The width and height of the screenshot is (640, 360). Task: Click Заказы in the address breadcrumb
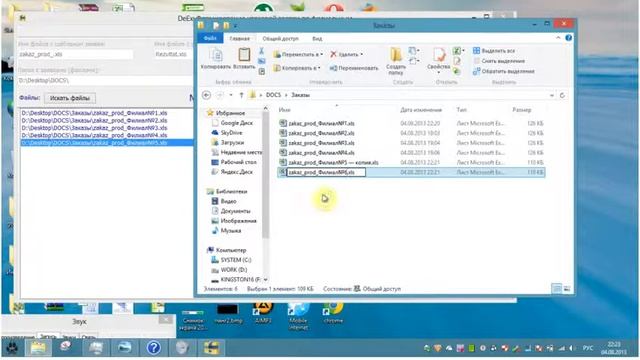(300, 95)
